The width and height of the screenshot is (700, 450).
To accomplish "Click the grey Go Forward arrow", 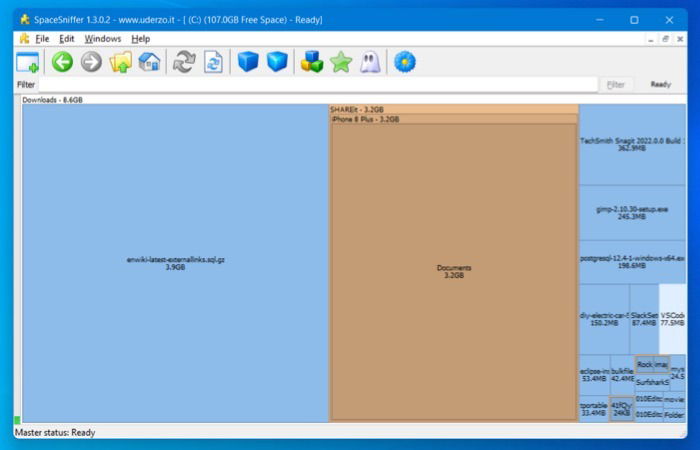I will pyautogui.click(x=91, y=62).
